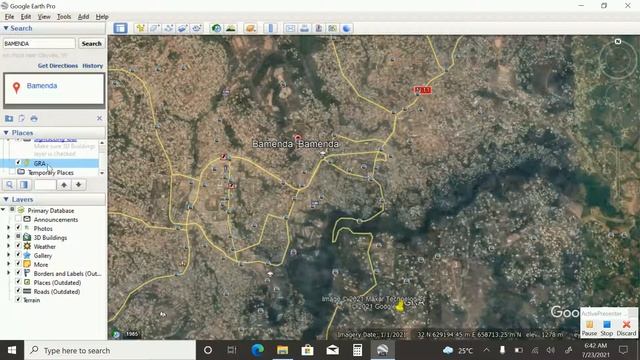The width and height of the screenshot is (640, 360).
Task: Print search results icon in sidebar
Action: click(x=34, y=118)
